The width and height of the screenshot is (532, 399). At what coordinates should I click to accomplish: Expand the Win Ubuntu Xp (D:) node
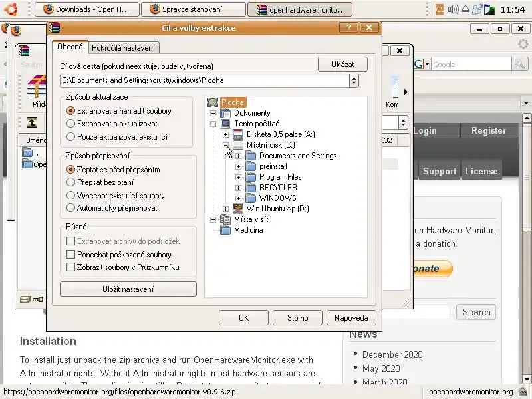225,209
